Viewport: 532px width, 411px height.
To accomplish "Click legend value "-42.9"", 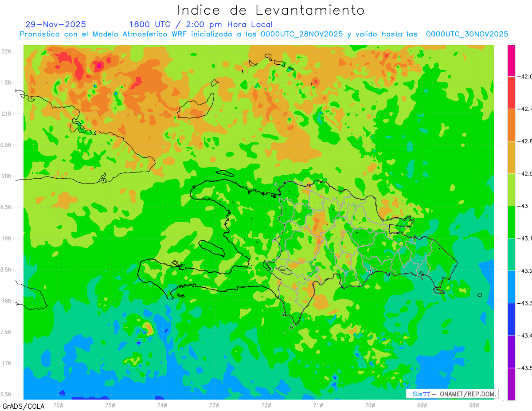I will [x=524, y=173].
